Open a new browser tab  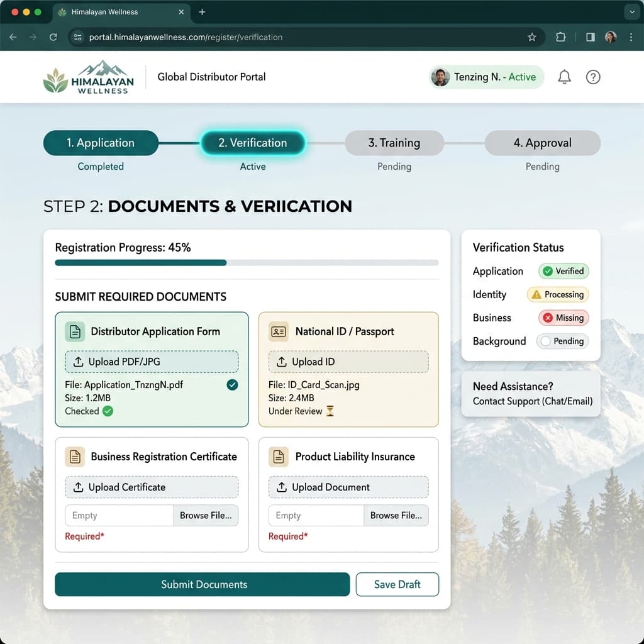coord(202,12)
